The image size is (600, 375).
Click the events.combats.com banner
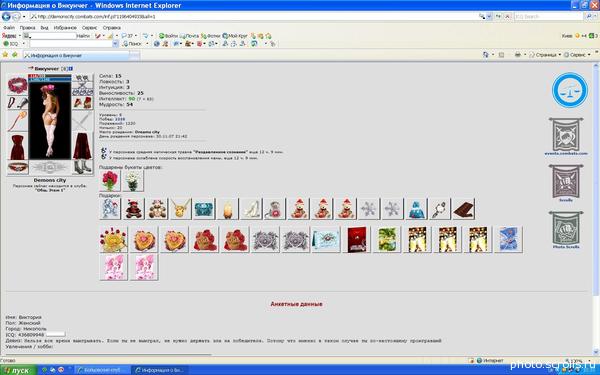point(566,137)
